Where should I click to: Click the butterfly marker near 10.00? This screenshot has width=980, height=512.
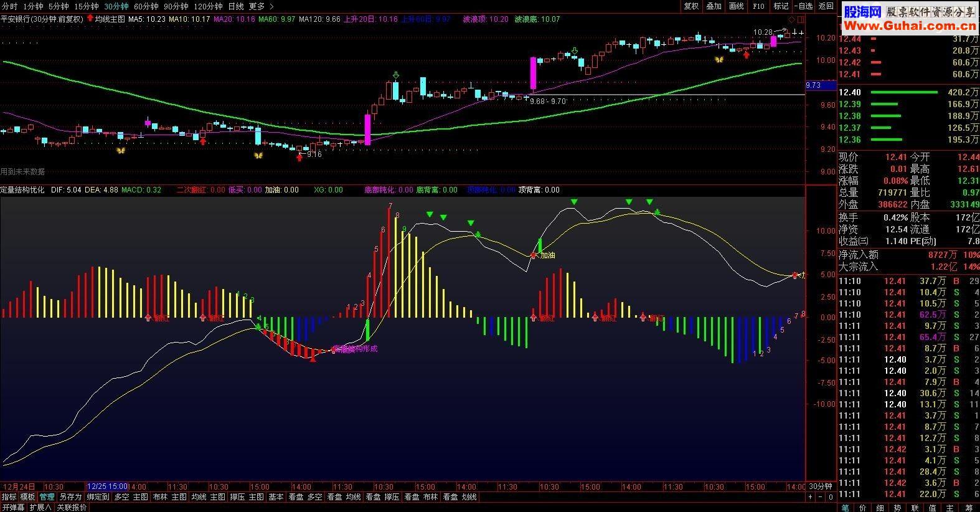719,60
